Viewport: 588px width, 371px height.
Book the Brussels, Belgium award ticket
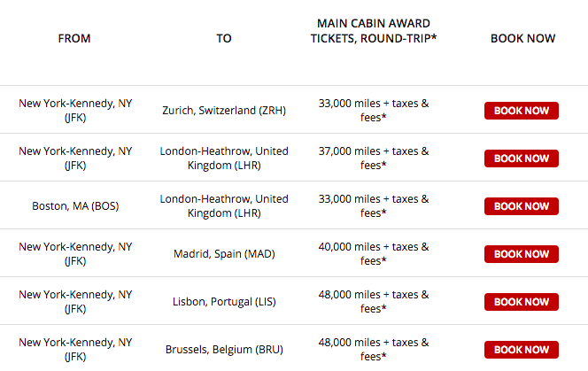click(522, 350)
